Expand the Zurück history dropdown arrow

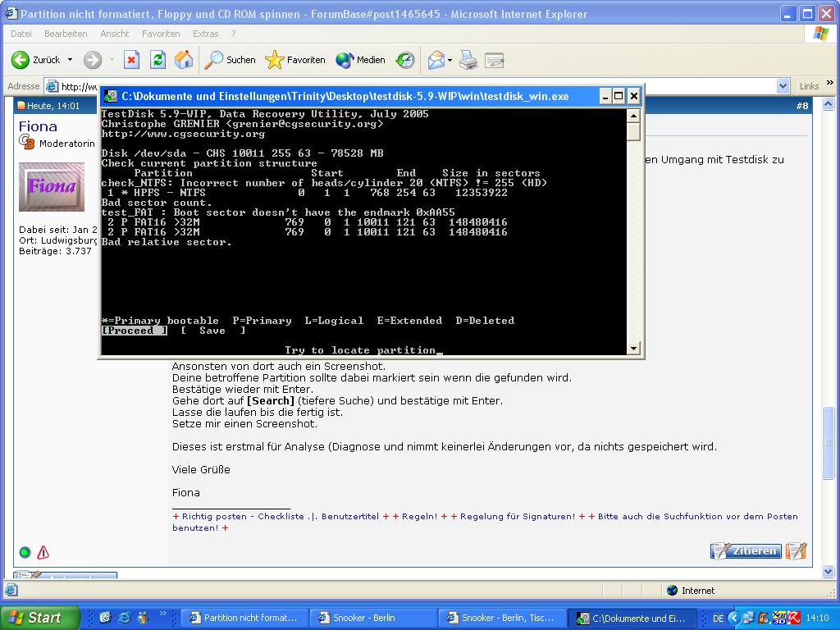tap(70, 60)
